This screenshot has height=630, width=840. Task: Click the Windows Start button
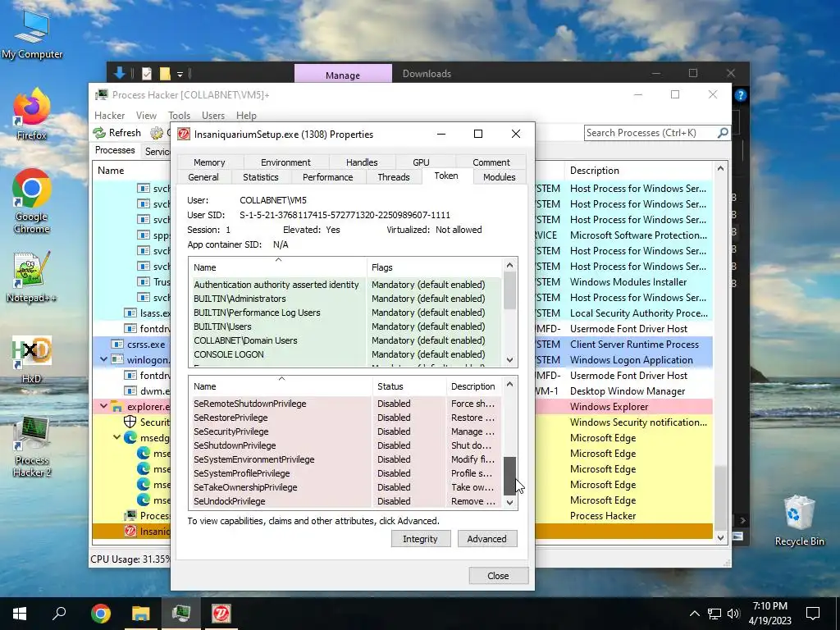[20, 614]
